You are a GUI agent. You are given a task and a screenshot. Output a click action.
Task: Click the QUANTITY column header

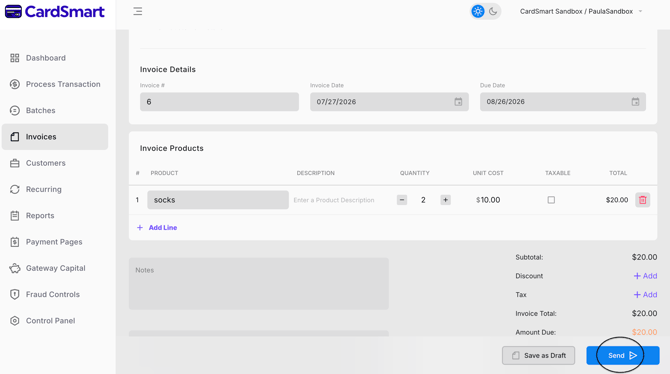(x=414, y=173)
